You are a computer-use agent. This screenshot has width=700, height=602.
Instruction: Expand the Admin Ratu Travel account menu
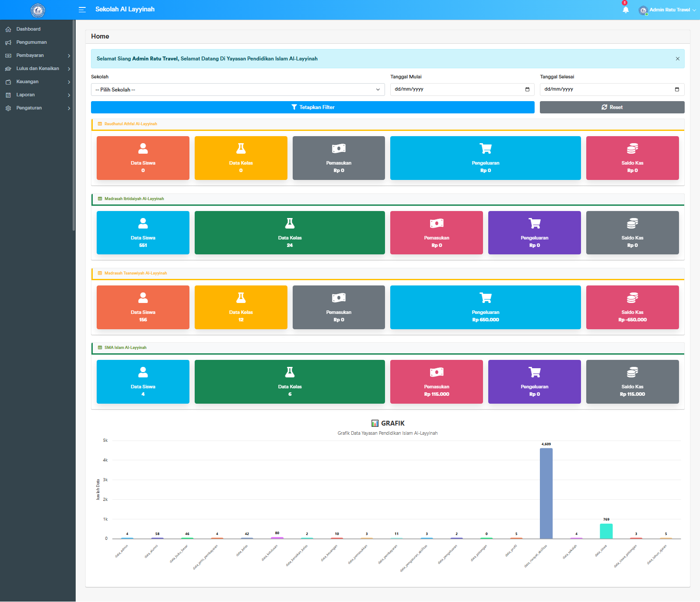coord(666,10)
